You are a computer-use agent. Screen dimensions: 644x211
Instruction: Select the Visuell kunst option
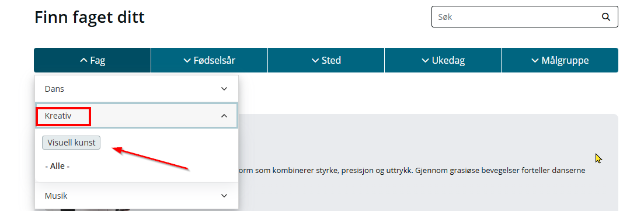tap(71, 143)
